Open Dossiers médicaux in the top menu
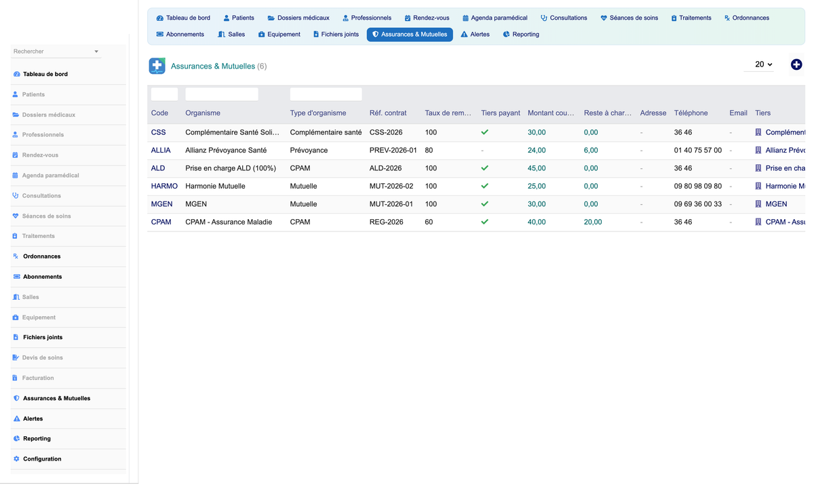814x504 pixels. [x=298, y=18]
